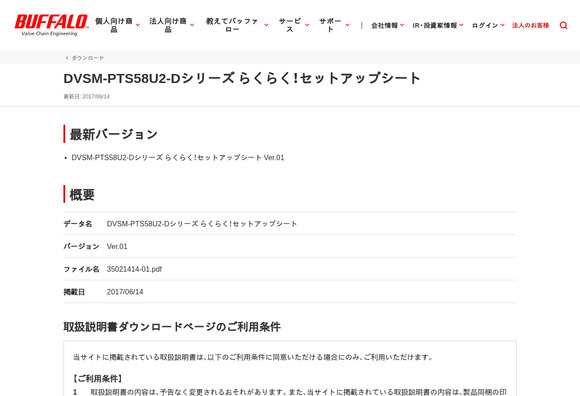Open 会社情報 menu
The height and width of the screenshot is (396, 580).
click(x=384, y=25)
